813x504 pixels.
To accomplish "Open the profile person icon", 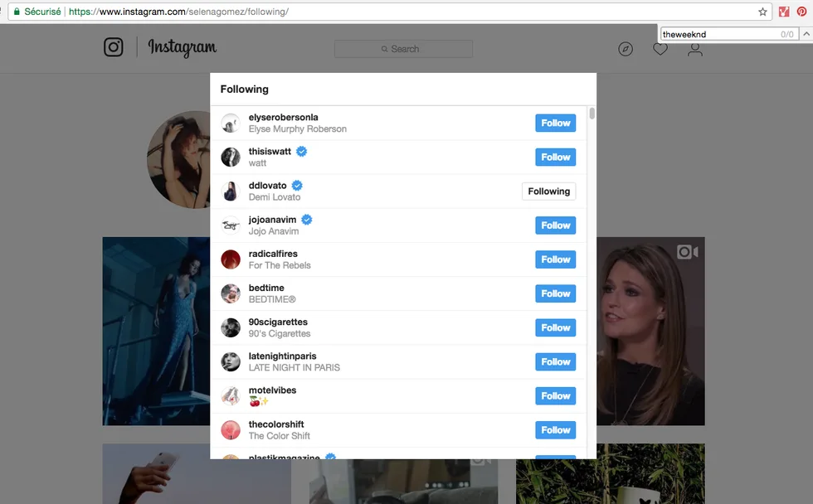I will tap(695, 49).
